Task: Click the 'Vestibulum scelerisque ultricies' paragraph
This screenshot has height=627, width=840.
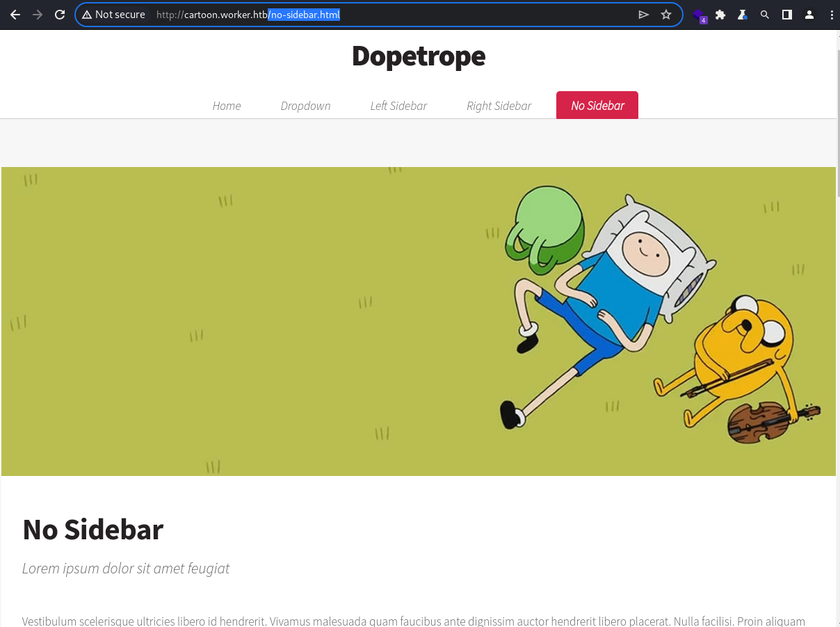Action: (414, 621)
